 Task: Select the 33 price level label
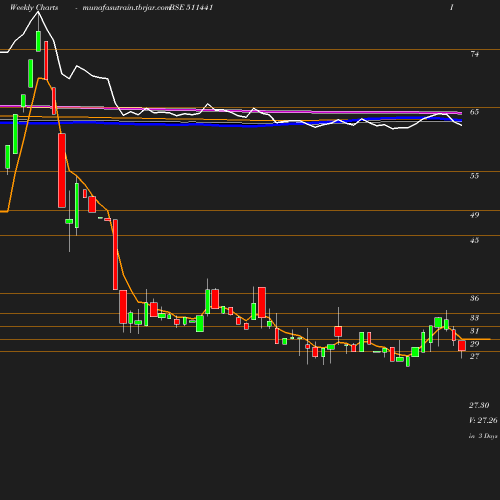pyautogui.click(x=474, y=318)
